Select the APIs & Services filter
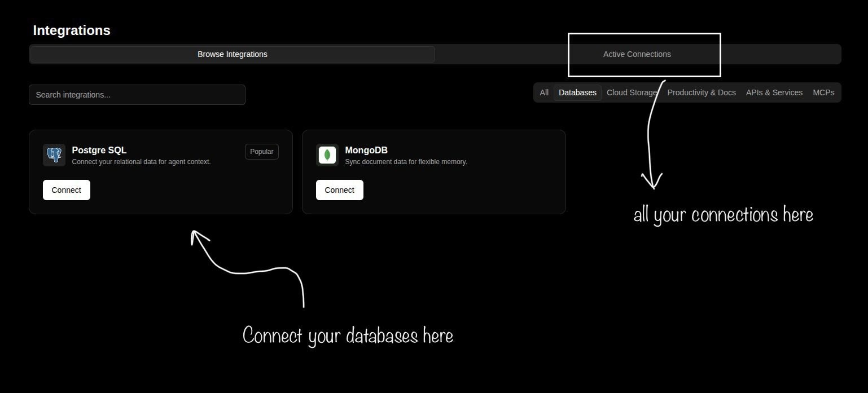Screen dimensions: 868x393 point(774,92)
